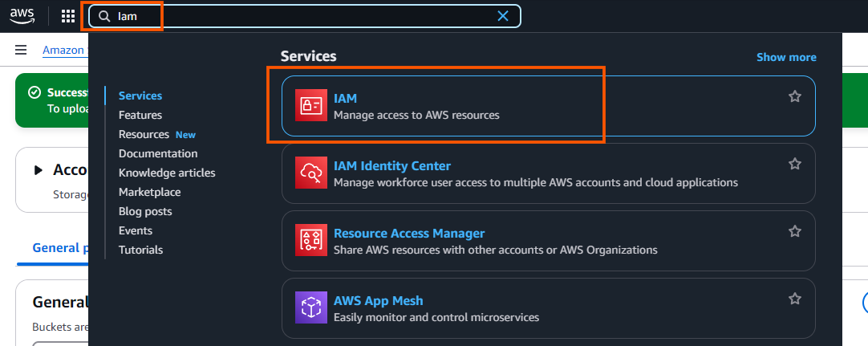Select the Resources category
The height and width of the screenshot is (346, 868).
(144, 135)
